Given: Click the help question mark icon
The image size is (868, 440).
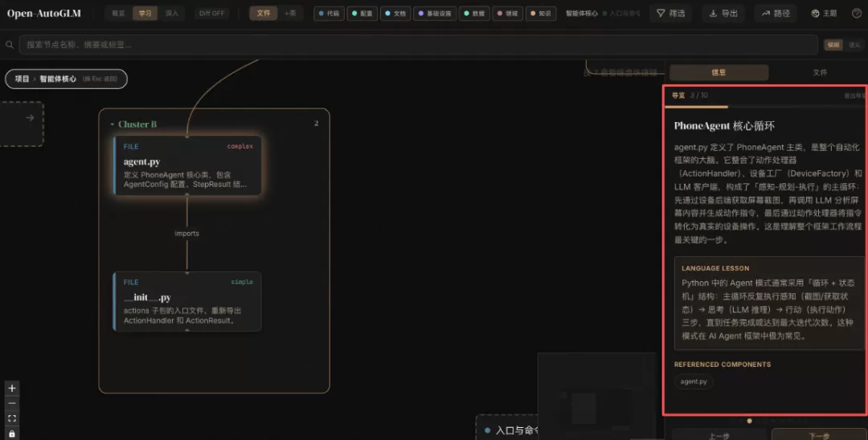Looking at the screenshot, I should tap(857, 14).
